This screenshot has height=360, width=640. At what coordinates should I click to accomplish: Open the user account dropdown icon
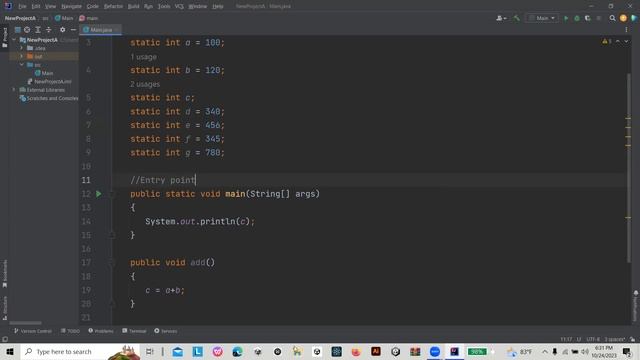[501, 18]
